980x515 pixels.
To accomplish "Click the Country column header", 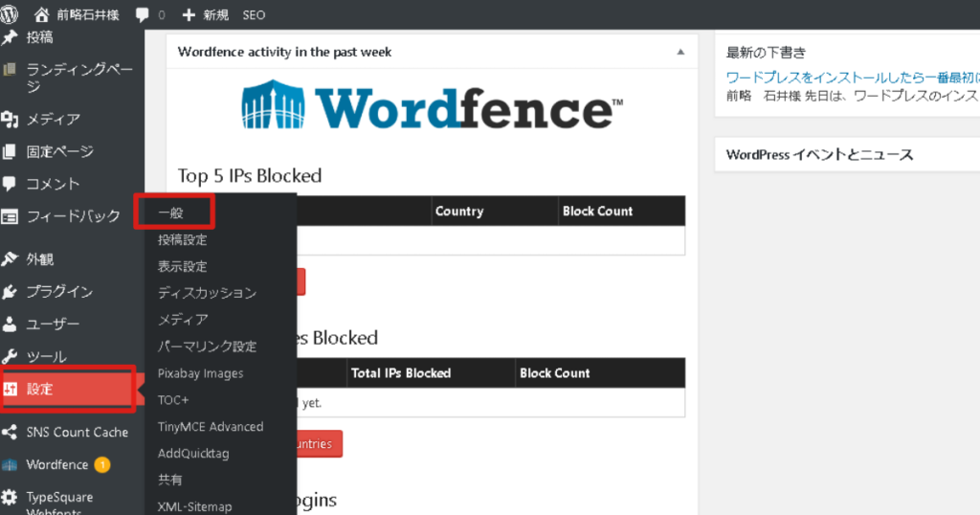I will point(459,212).
